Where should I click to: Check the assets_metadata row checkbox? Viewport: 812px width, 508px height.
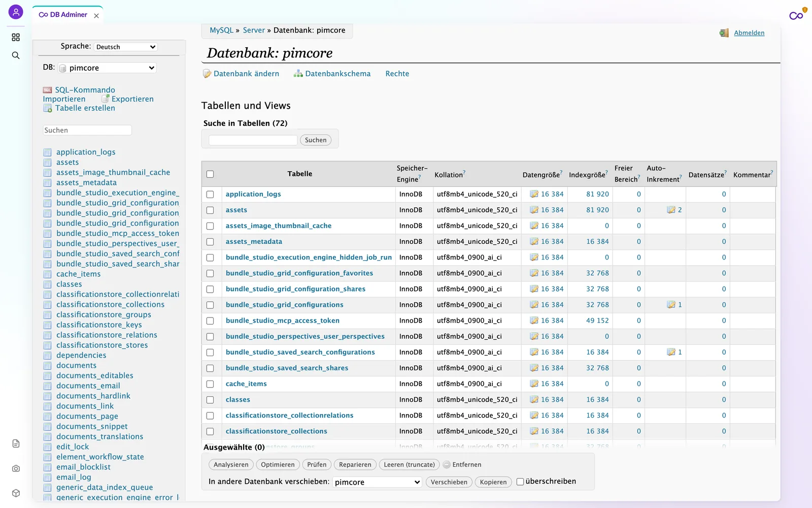click(210, 242)
